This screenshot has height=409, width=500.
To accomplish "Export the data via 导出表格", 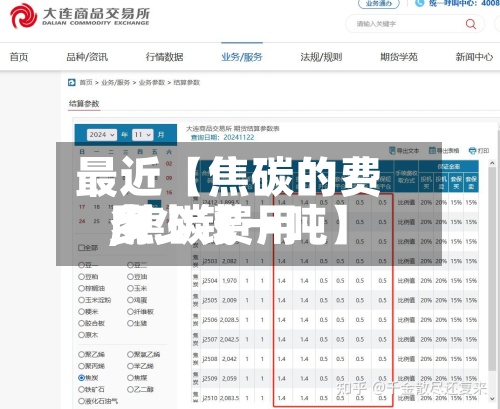I will click(444, 151).
